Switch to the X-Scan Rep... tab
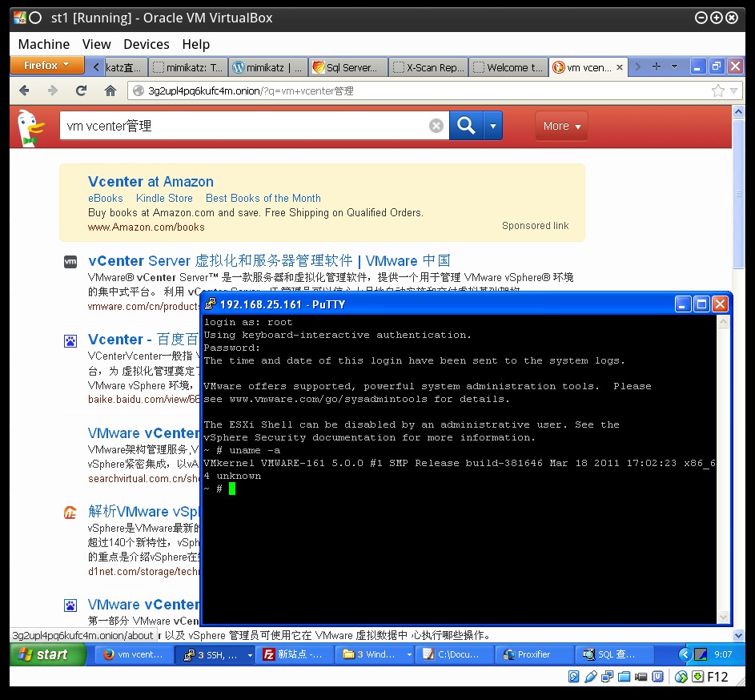 [428, 67]
